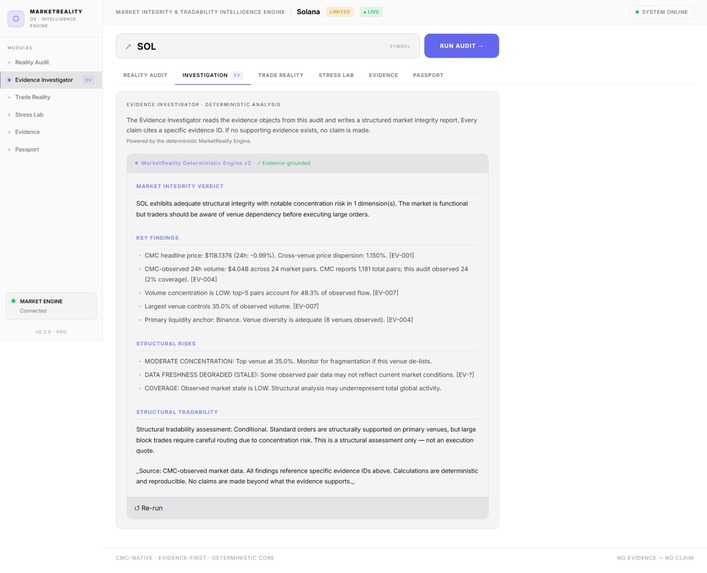
Task: Click the 'Structural Risks' heading
Action: pyautogui.click(x=166, y=344)
